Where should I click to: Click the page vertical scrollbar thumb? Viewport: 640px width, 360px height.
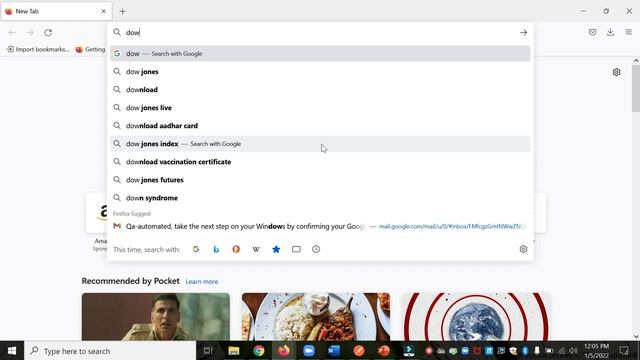636,88
